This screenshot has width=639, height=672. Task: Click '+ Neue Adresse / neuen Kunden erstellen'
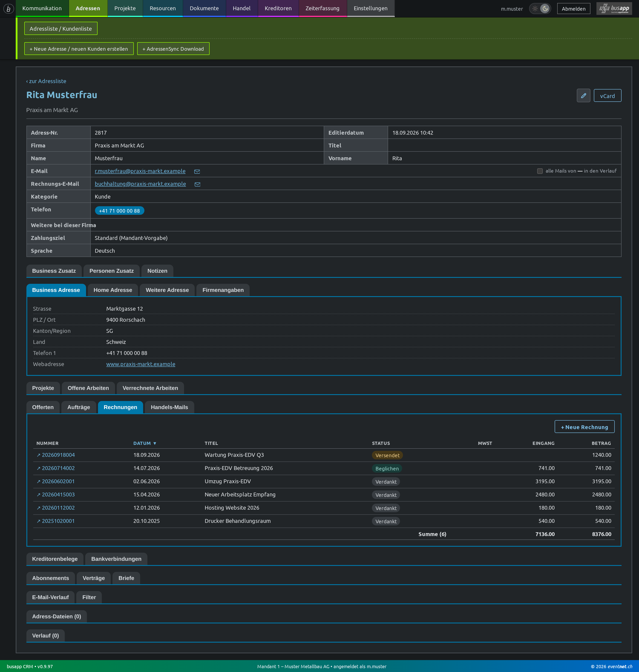(79, 49)
